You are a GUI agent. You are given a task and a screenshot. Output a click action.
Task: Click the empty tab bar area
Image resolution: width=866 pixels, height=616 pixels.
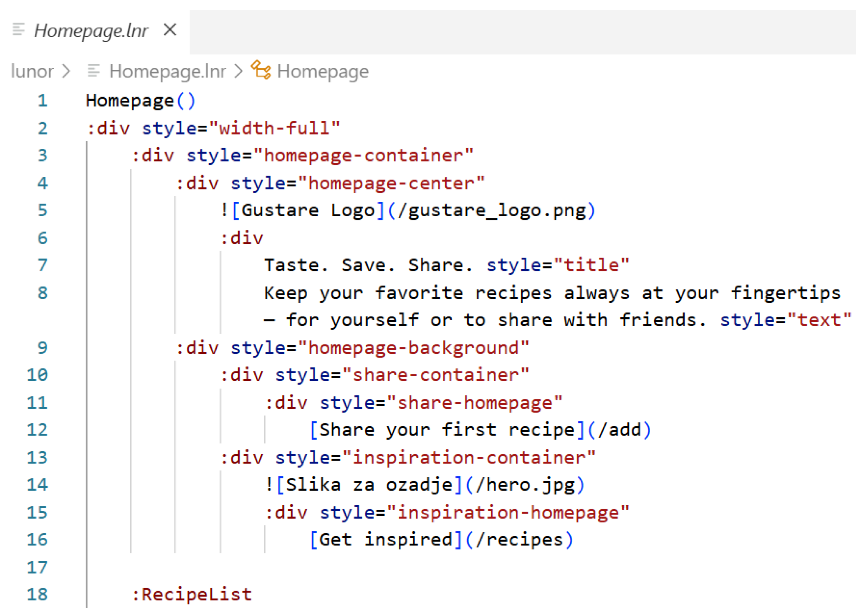pyautogui.click(x=523, y=32)
